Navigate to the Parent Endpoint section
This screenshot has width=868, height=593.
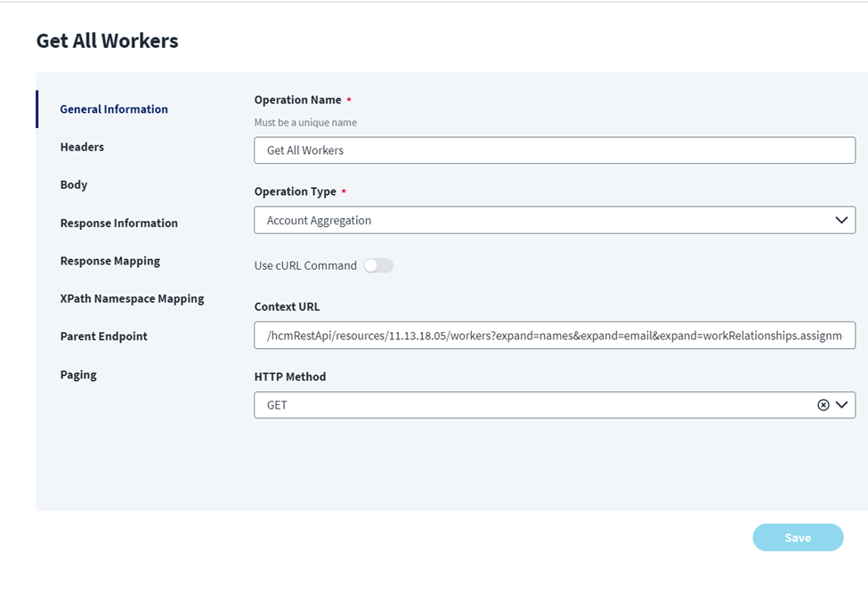104,337
